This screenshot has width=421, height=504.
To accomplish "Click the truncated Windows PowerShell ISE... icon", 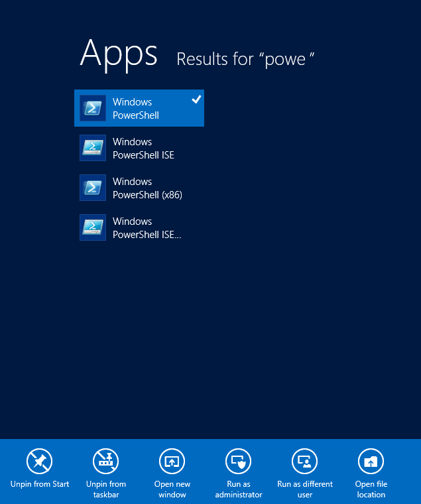I will tap(93, 227).
